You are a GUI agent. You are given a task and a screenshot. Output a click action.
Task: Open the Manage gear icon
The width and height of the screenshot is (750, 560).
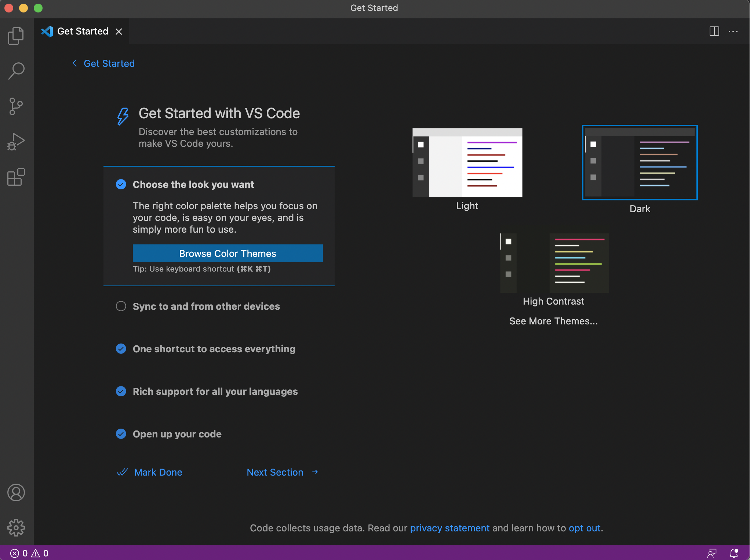[16, 528]
